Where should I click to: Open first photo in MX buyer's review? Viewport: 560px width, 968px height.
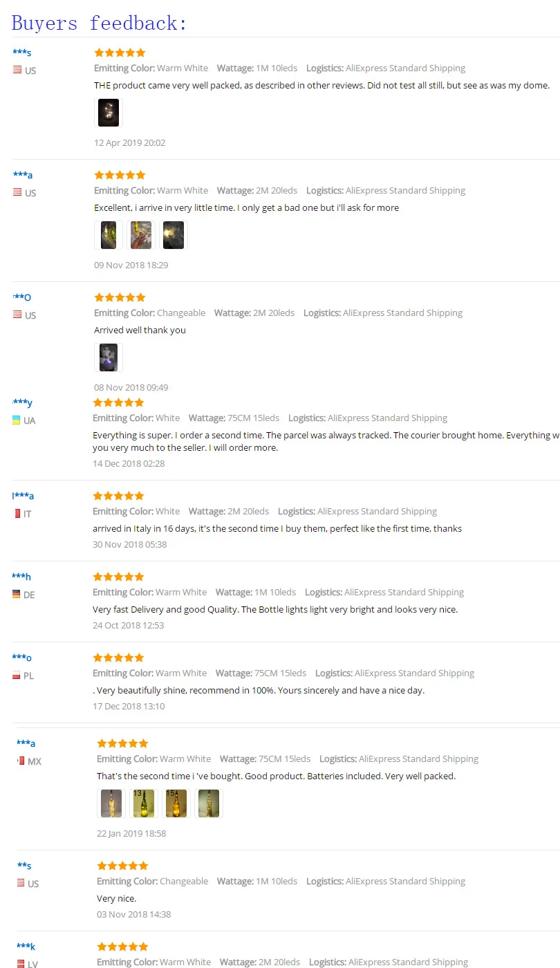coord(111,803)
